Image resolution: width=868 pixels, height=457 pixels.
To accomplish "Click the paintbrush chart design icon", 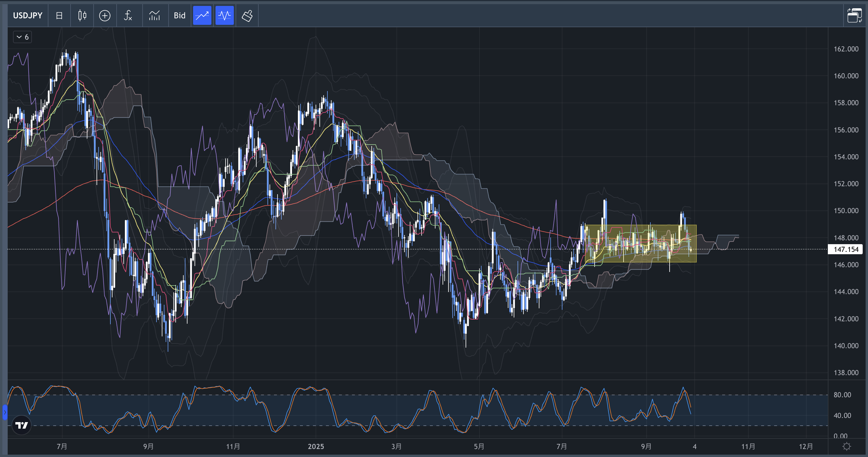I will tap(247, 15).
